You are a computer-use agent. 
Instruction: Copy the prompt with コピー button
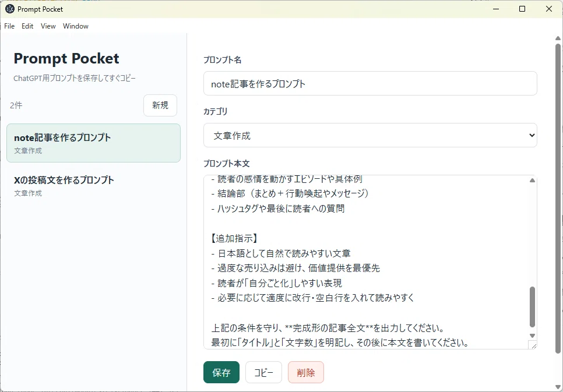[263, 372]
